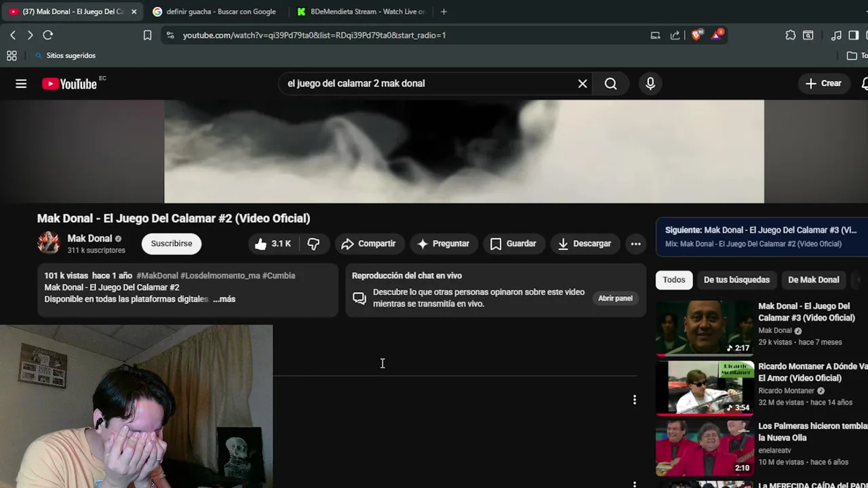
Task: Open the tab search icon in toolbar
Action: coord(808,35)
